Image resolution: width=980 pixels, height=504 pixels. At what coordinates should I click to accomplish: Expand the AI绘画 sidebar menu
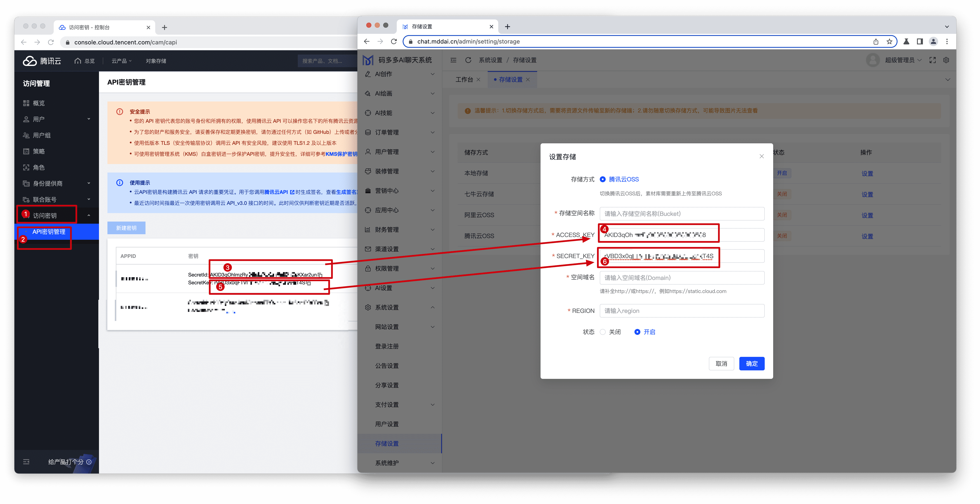[x=399, y=94]
